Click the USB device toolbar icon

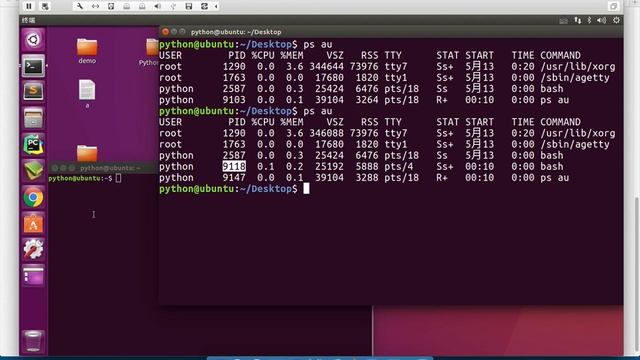tap(173, 6)
